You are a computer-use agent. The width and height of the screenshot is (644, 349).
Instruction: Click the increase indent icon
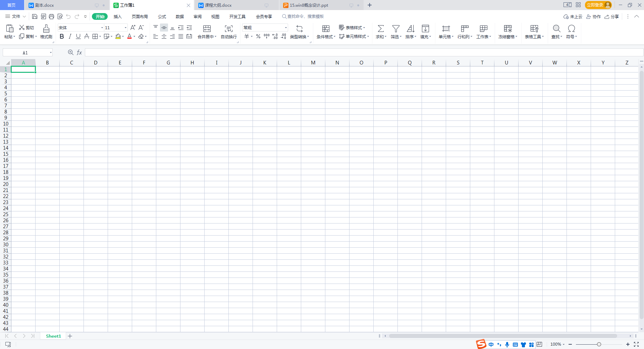coord(189,28)
